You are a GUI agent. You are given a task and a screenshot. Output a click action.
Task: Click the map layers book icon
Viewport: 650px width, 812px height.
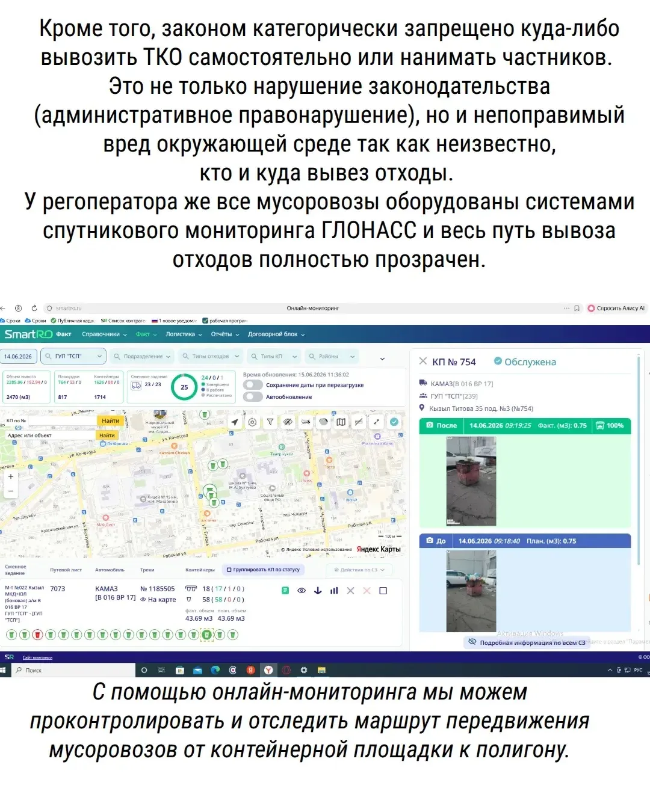coord(341,422)
